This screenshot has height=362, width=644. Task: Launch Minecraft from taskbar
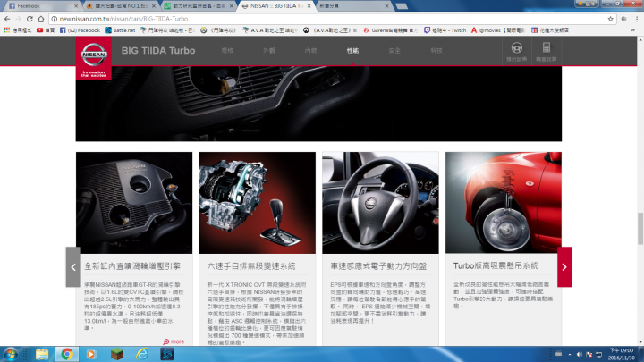(x=117, y=354)
